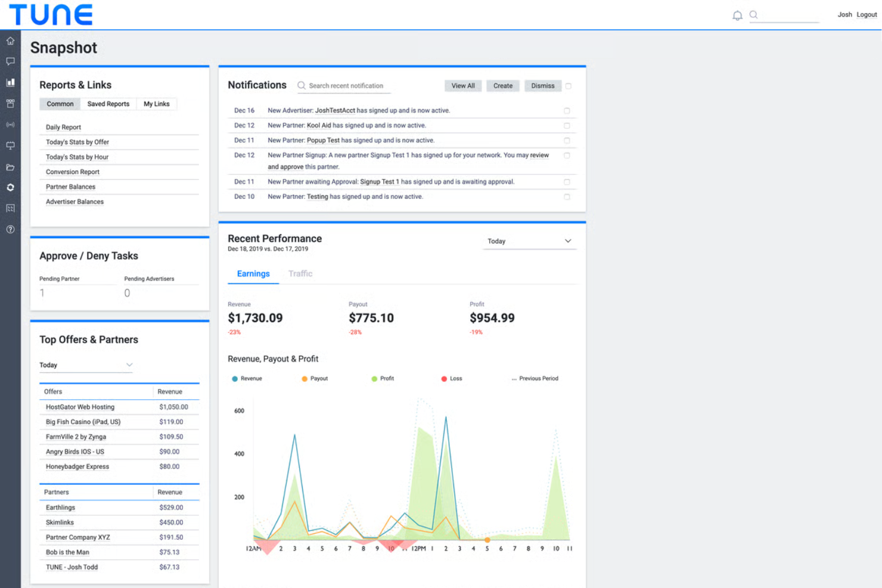Viewport: 882px width, 588px height.
Task: Open the Today period dropdown in Recent Performance
Action: tap(529, 241)
